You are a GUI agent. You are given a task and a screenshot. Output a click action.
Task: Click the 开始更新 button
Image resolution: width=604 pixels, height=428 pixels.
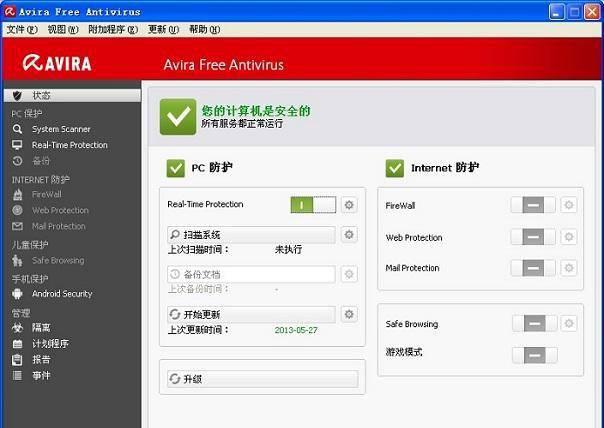[251, 314]
